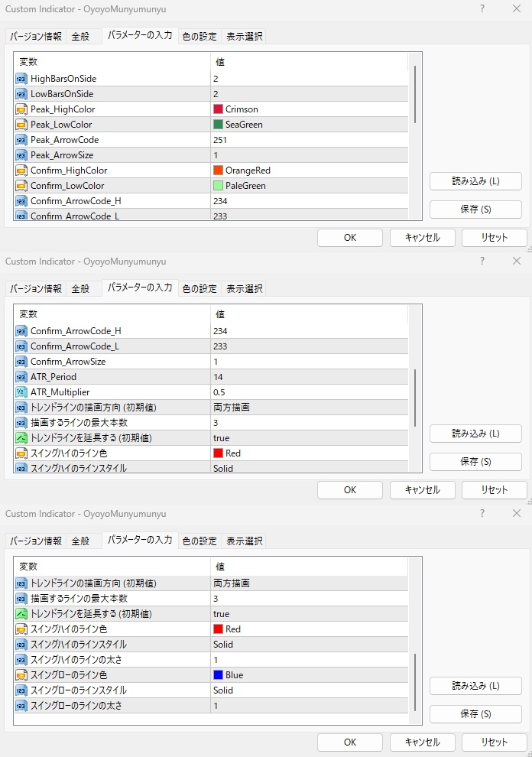532x757 pixels.
Task: Click the color icon beside スイングローのライン色
Action: (21, 675)
